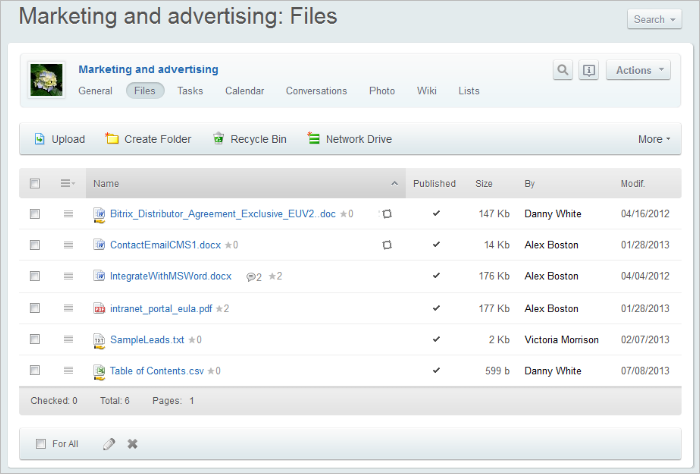Viewport: 700px width, 474px height.
Task: Toggle the select-all checkbox in table header
Action: pos(35,183)
